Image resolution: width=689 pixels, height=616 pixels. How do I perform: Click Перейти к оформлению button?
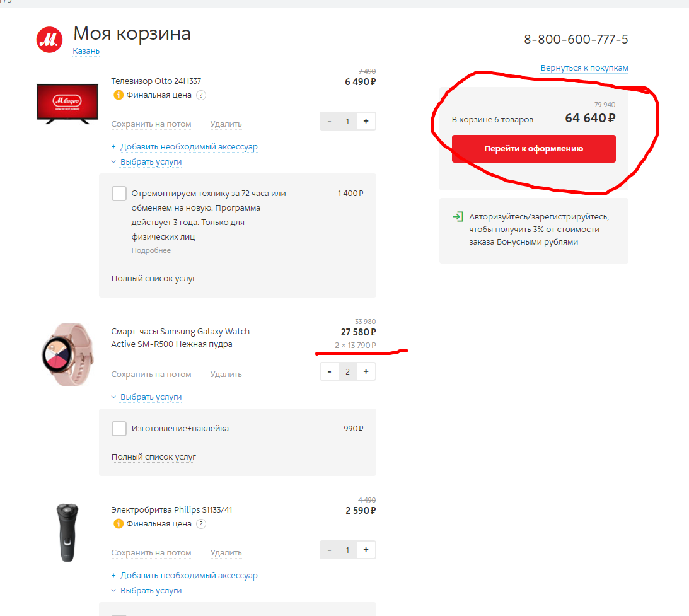(x=533, y=149)
